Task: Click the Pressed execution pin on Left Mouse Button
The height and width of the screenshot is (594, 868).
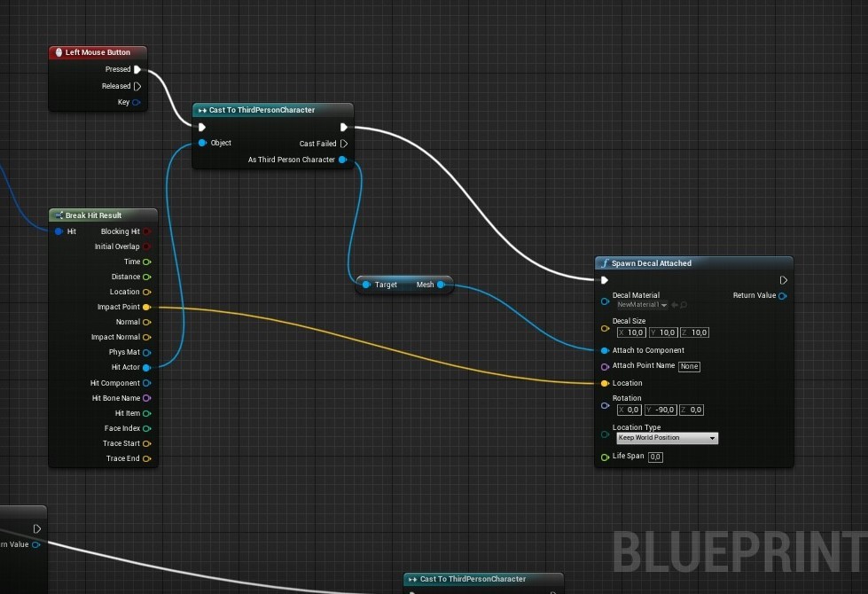Action: (x=137, y=69)
